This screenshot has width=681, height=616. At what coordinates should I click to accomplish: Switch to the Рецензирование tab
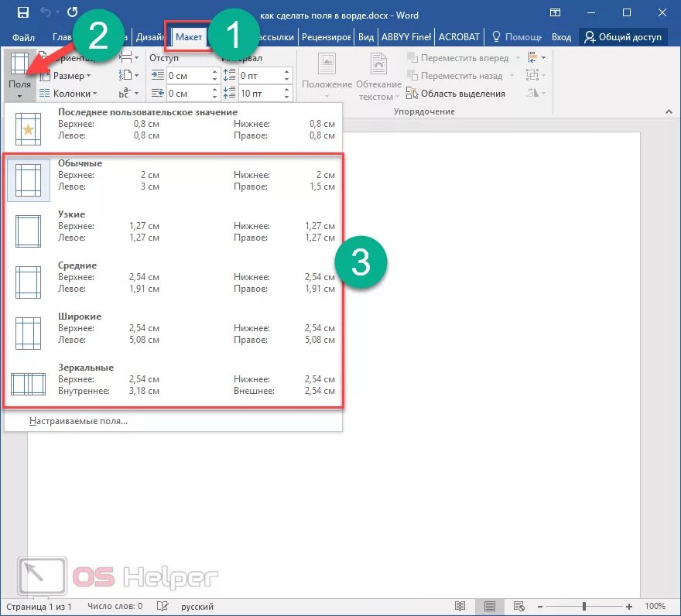[326, 37]
